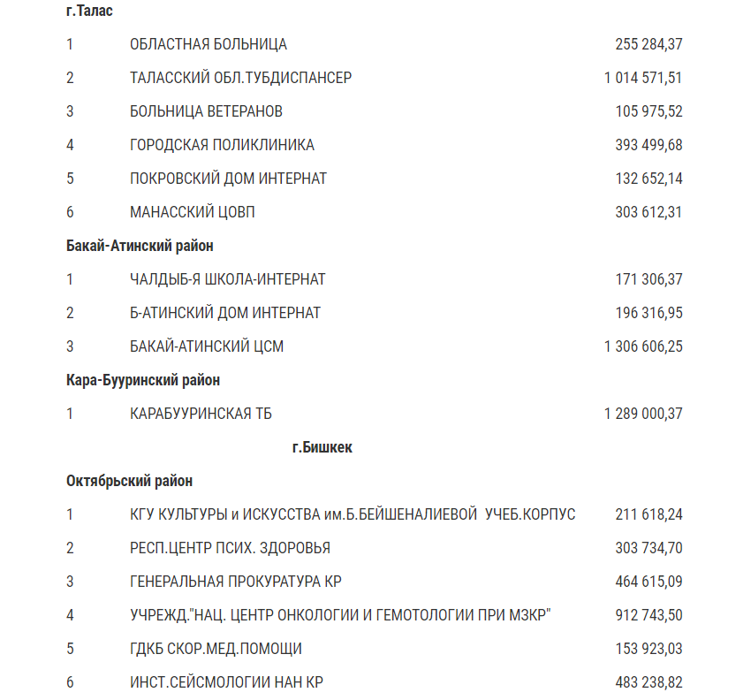Image resolution: width=751 pixels, height=700 pixels.
Task: Click the Кара-Бууринский район heading
Action: pyautogui.click(x=143, y=380)
